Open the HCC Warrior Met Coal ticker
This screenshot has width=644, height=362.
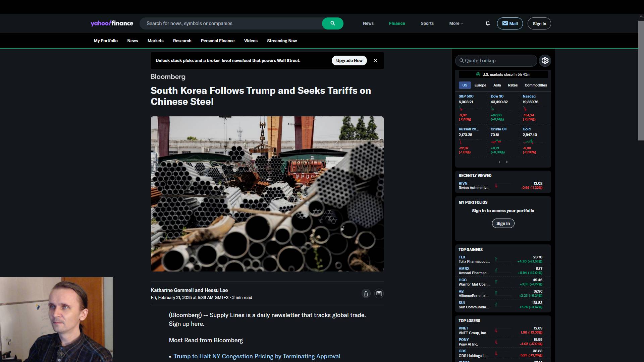click(x=463, y=280)
